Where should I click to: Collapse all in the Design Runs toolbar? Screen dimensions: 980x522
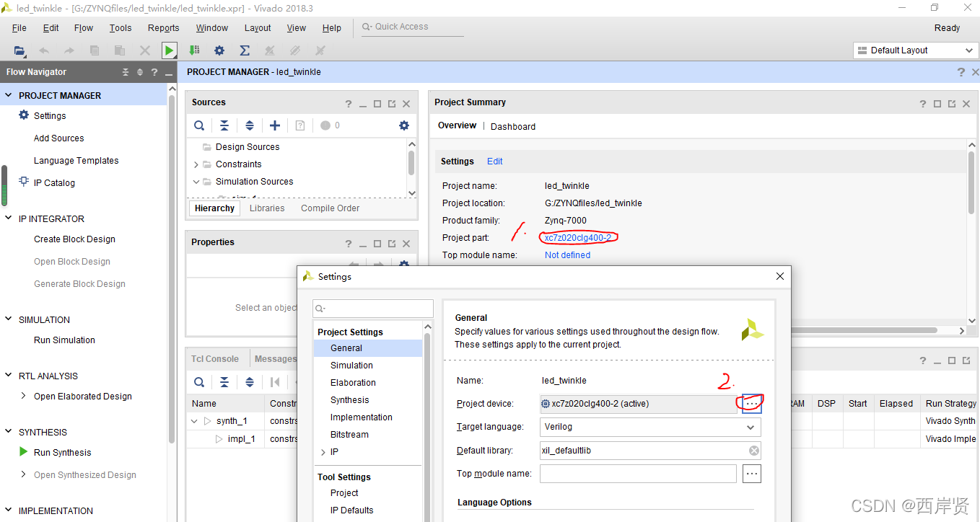224,382
